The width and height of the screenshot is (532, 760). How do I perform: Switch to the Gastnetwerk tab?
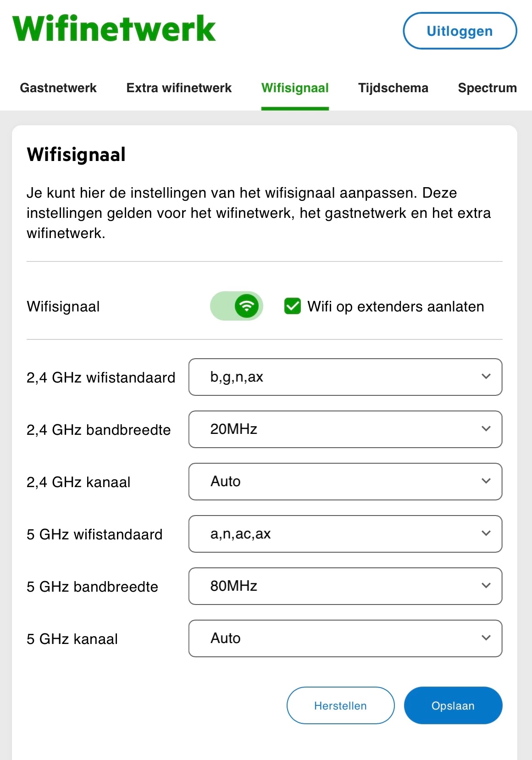pyautogui.click(x=58, y=88)
